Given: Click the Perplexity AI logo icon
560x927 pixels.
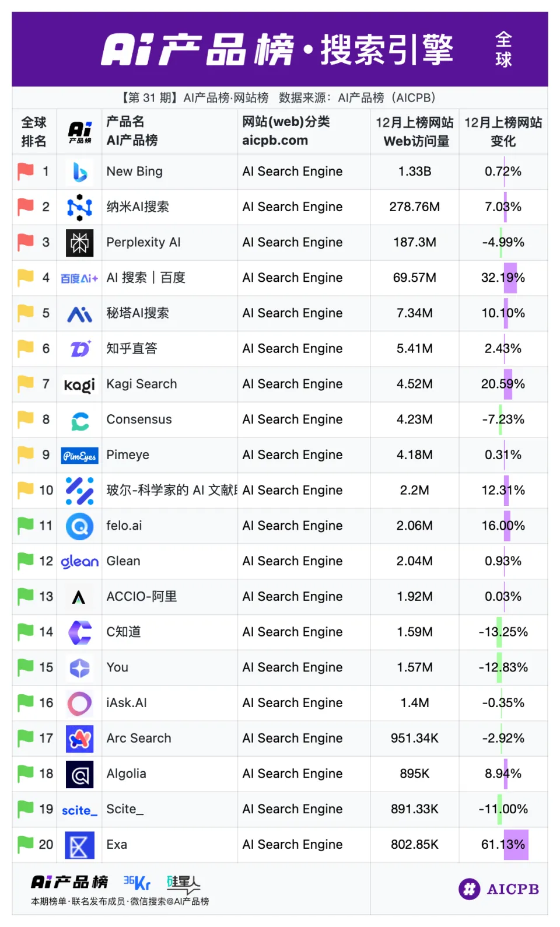Looking at the screenshot, I should coord(79,243).
